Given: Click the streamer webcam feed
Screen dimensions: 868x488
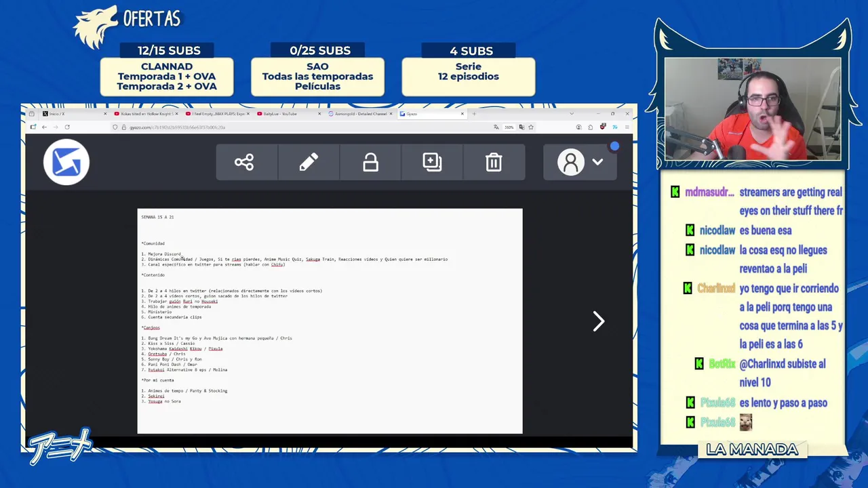Looking at the screenshot, I should 753,109.
